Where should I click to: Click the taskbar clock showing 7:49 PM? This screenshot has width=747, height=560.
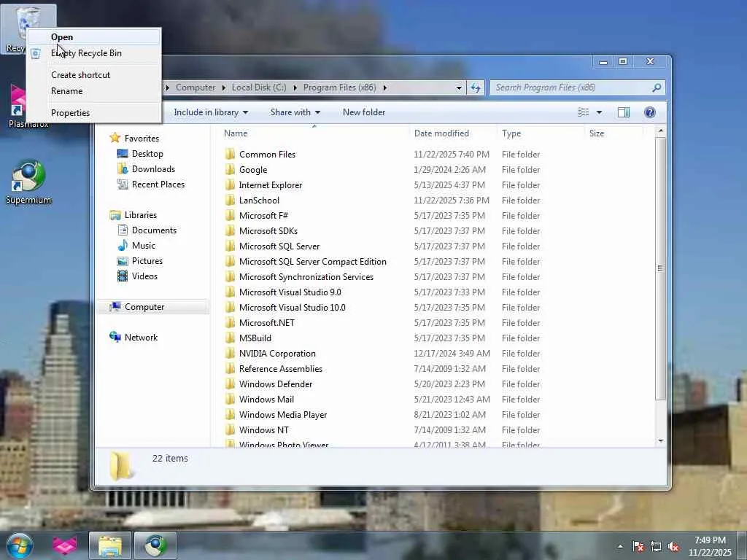710,546
